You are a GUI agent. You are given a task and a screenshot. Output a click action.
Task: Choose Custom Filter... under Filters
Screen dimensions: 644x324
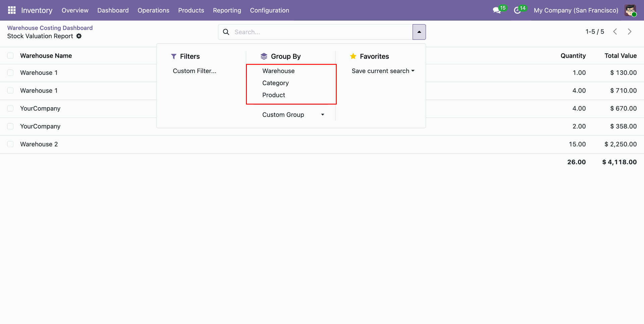(195, 71)
